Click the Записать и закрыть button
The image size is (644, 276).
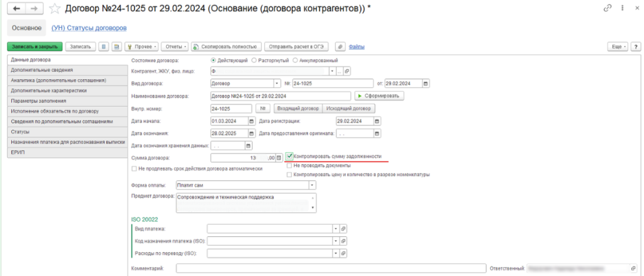click(x=35, y=47)
